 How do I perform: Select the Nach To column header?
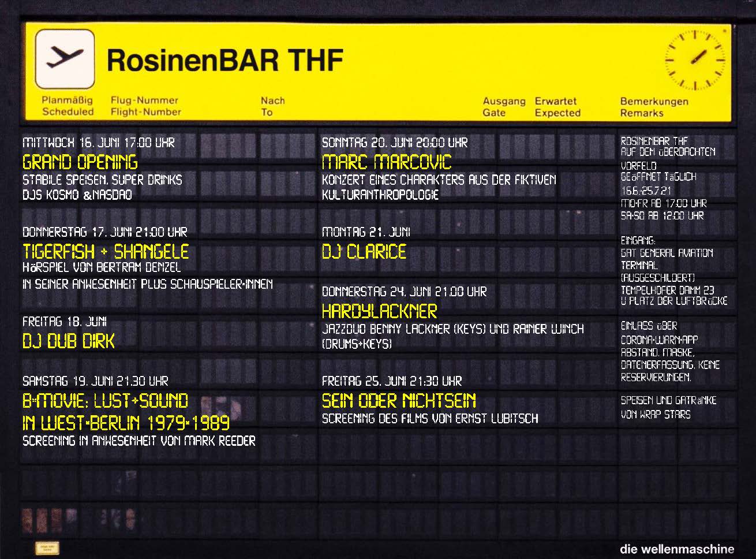pyautogui.click(x=272, y=106)
